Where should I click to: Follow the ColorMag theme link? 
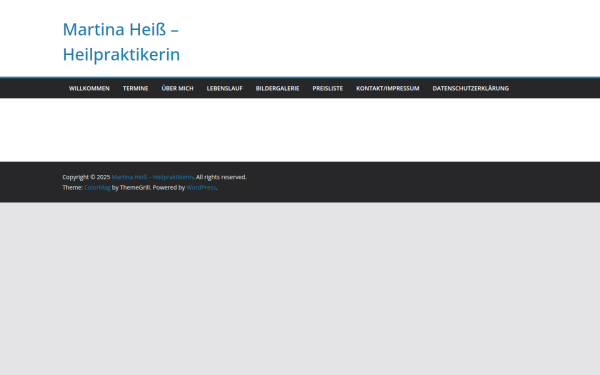click(x=97, y=188)
